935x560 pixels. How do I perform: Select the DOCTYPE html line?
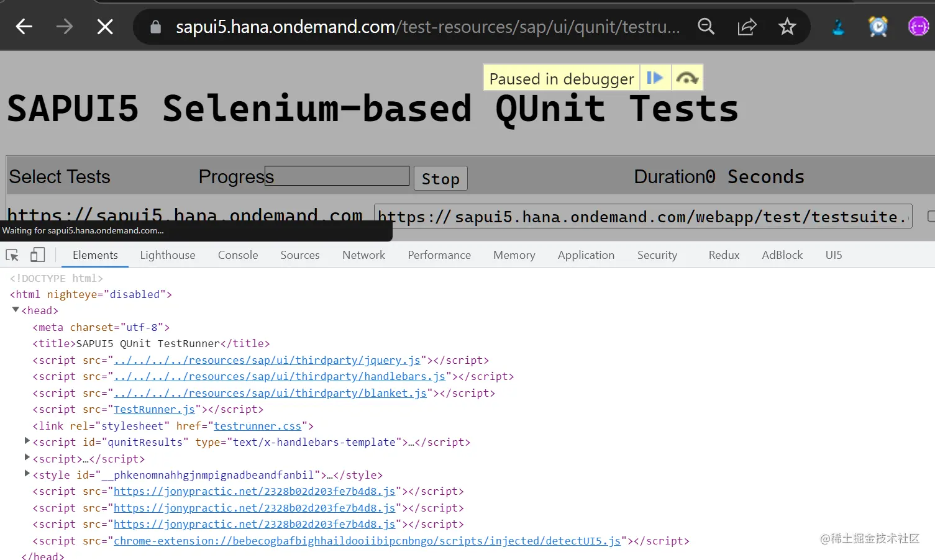[57, 278]
